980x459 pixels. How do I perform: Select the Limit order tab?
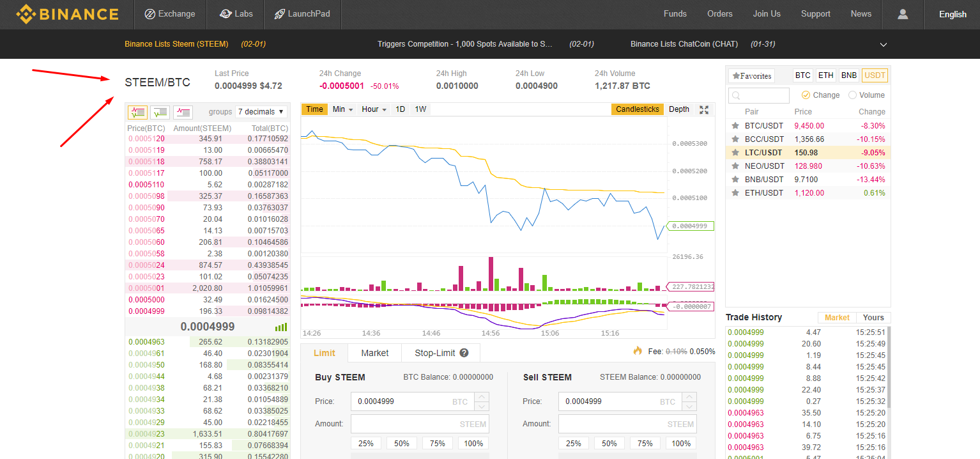click(x=325, y=353)
